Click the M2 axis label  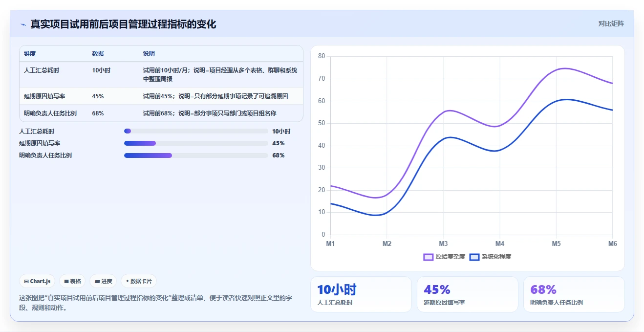(387, 243)
